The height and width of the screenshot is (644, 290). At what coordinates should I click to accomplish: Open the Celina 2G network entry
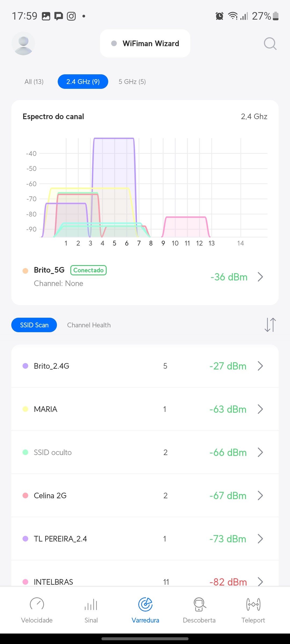[50, 496]
